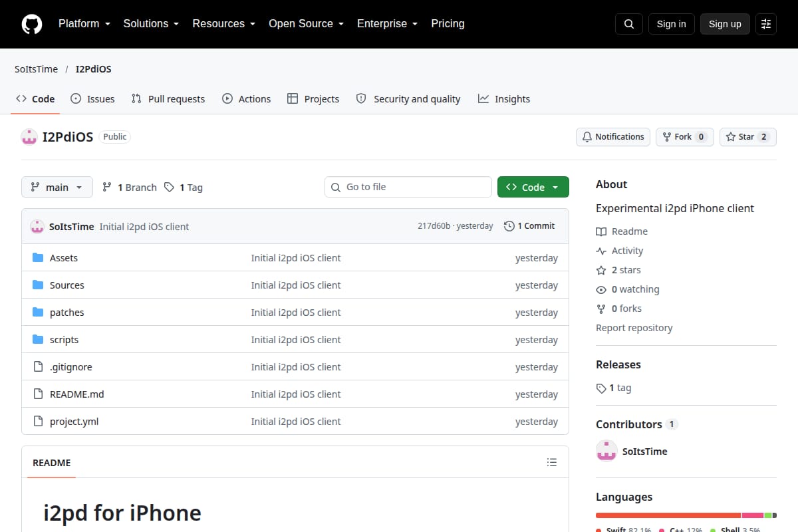This screenshot has height=532, width=798.
Task: Open the patches folder
Action: tap(67, 313)
